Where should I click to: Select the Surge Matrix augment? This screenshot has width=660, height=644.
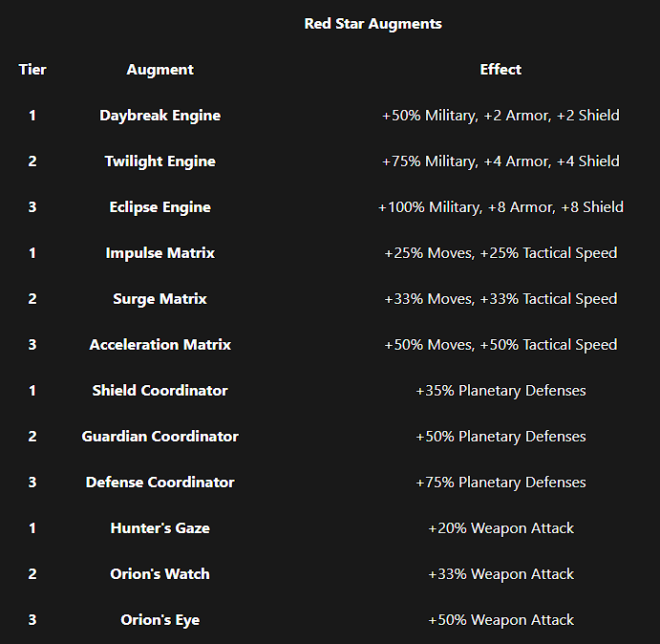(160, 298)
